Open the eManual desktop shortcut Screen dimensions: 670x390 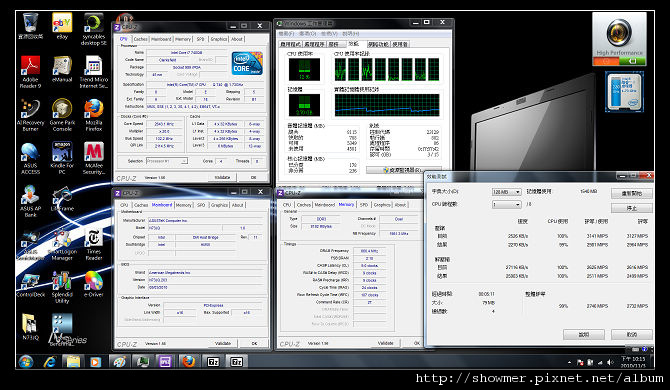coord(62,68)
